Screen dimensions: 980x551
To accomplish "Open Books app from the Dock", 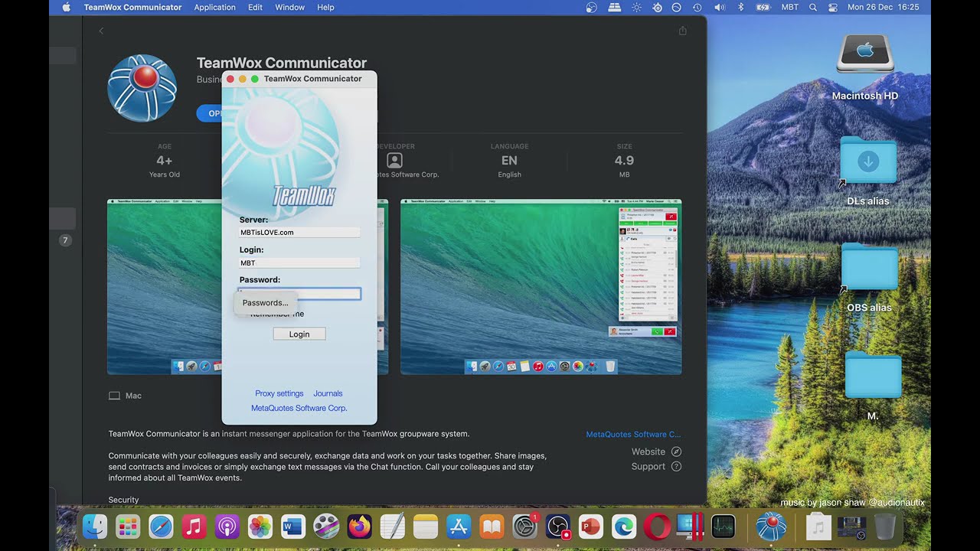I will pyautogui.click(x=492, y=527).
